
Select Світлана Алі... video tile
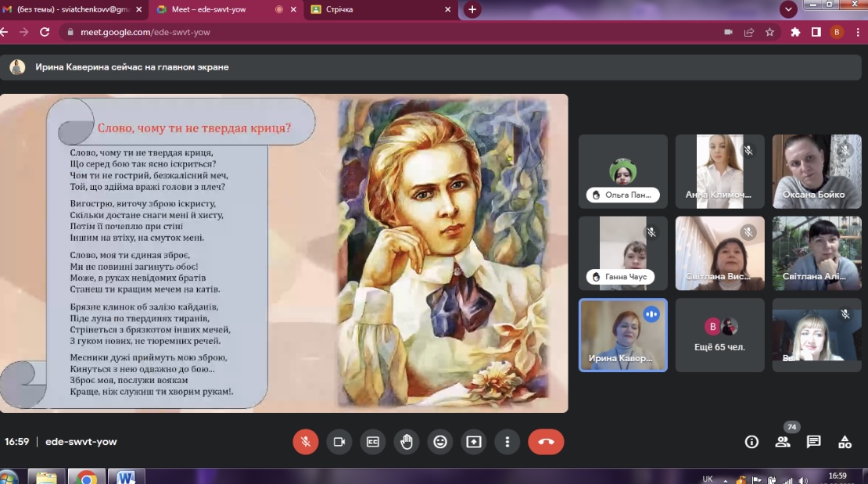[816, 253]
